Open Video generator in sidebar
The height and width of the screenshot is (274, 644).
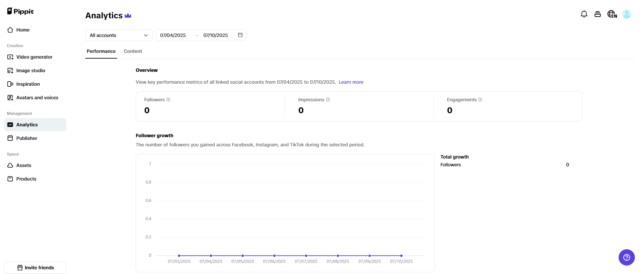[34, 57]
